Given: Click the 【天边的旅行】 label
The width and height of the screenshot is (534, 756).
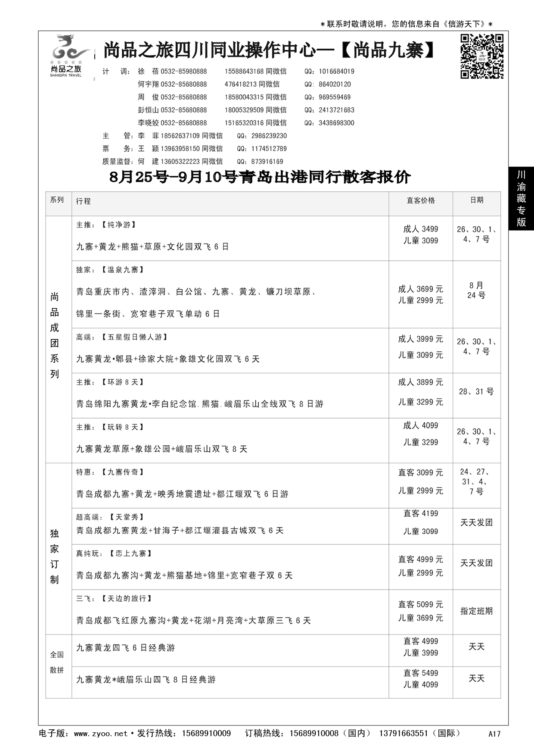Looking at the screenshot, I should point(126,599).
